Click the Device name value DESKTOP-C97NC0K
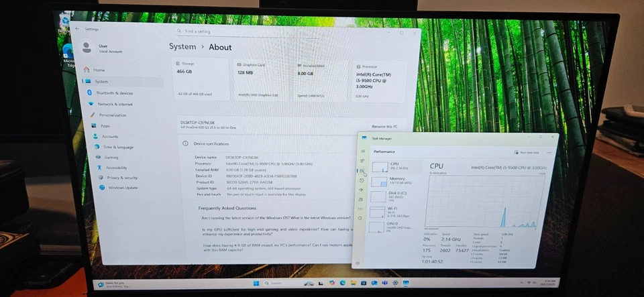 coord(242,158)
